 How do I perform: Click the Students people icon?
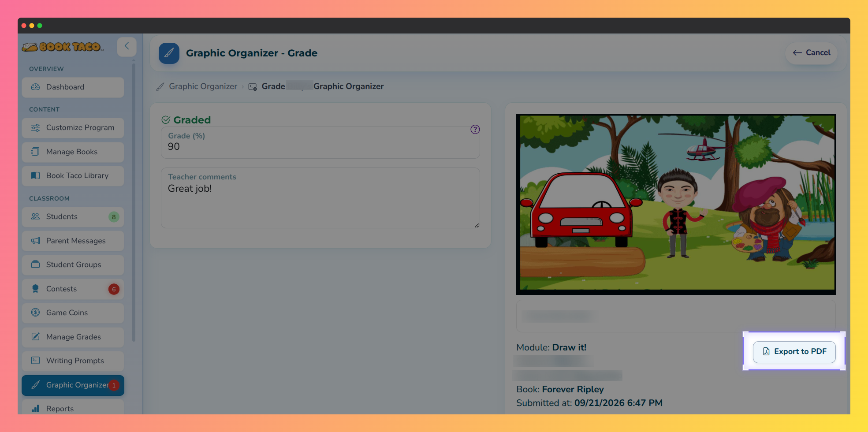point(36,216)
